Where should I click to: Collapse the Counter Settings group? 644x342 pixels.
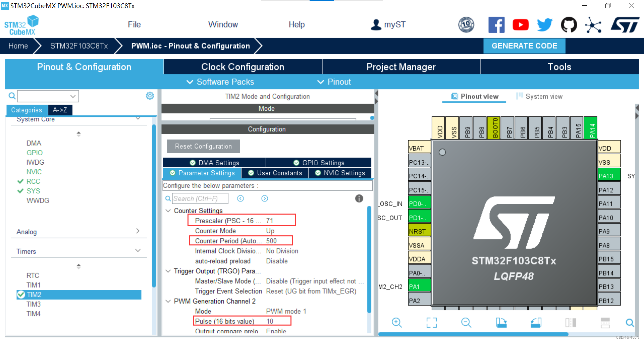point(168,211)
